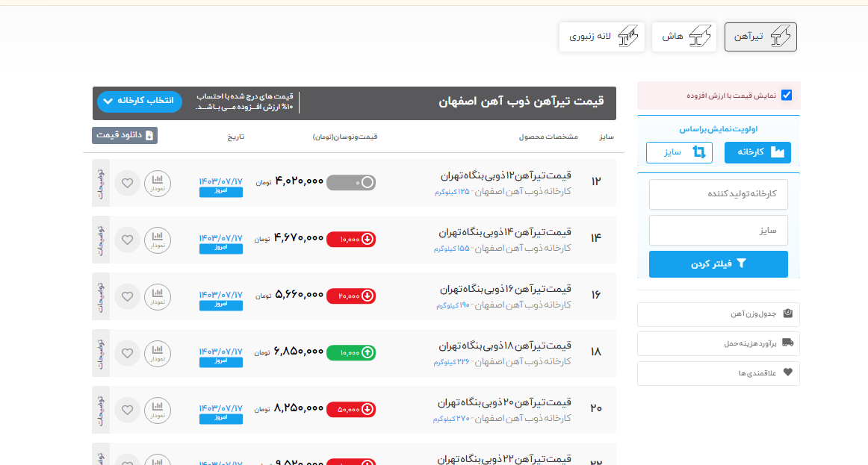
Task: Click green price-rise arrow on size 18 row
Action: tap(368, 353)
